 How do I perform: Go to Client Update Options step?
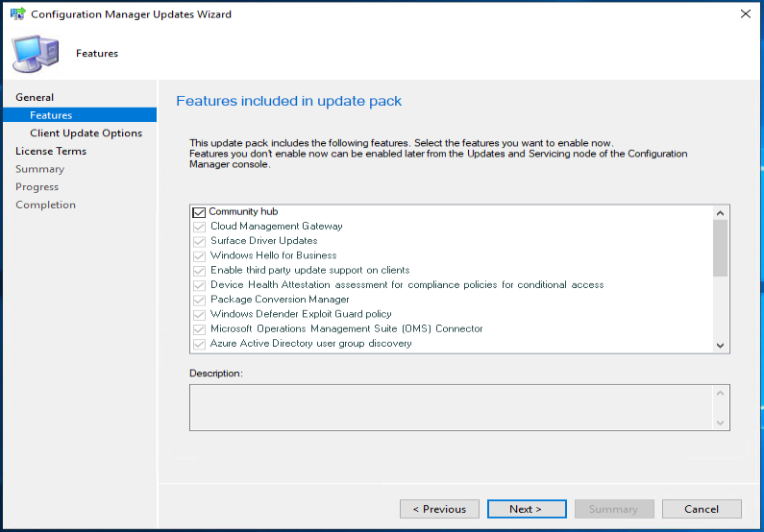click(86, 133)
